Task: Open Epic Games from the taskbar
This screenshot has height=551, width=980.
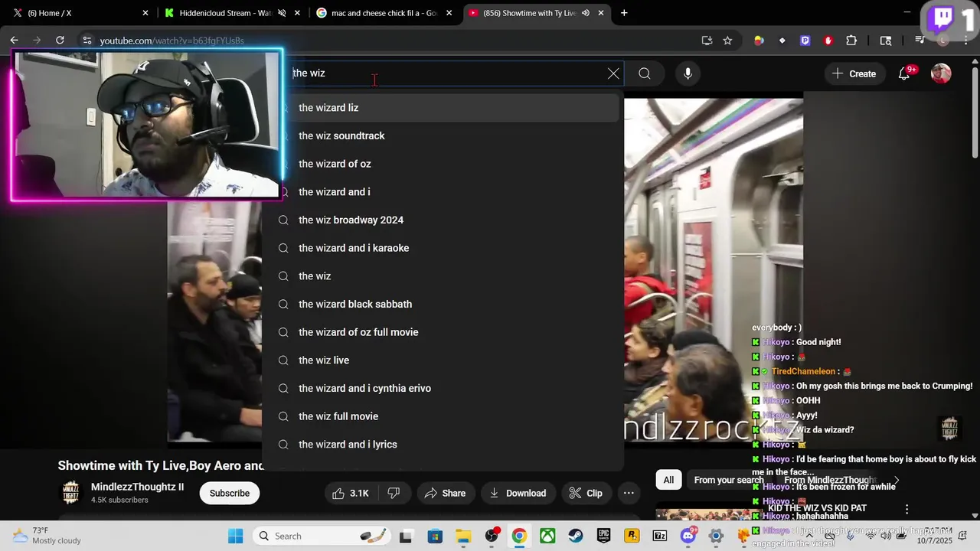Action: (x=603, y=536)
